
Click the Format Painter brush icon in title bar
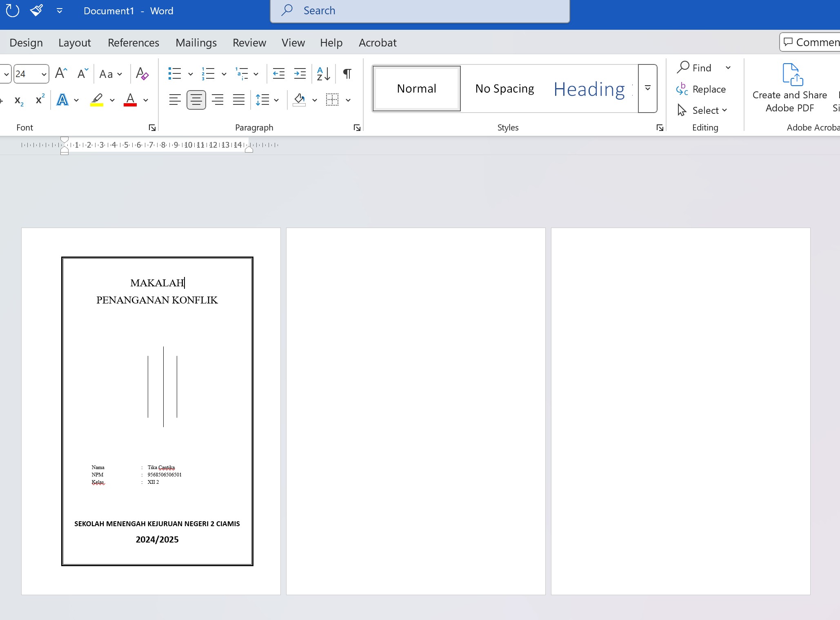(37, 10)
